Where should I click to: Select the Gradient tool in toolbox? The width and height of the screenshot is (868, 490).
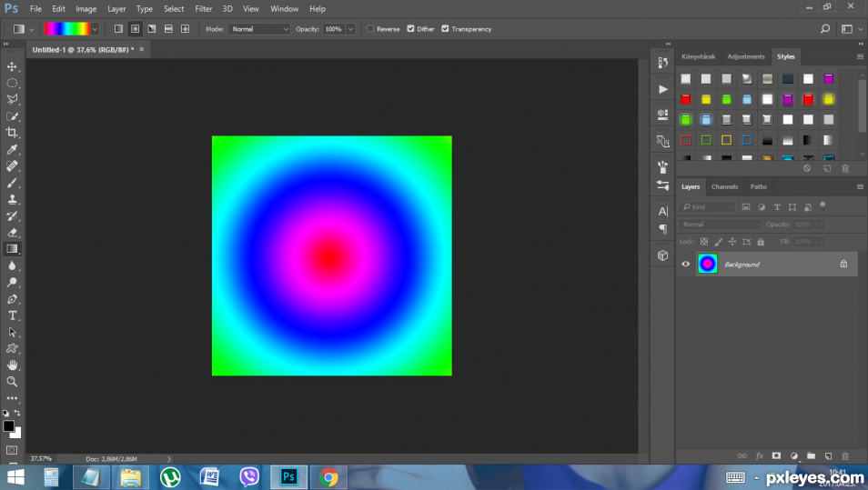click(x=12, y=249)
